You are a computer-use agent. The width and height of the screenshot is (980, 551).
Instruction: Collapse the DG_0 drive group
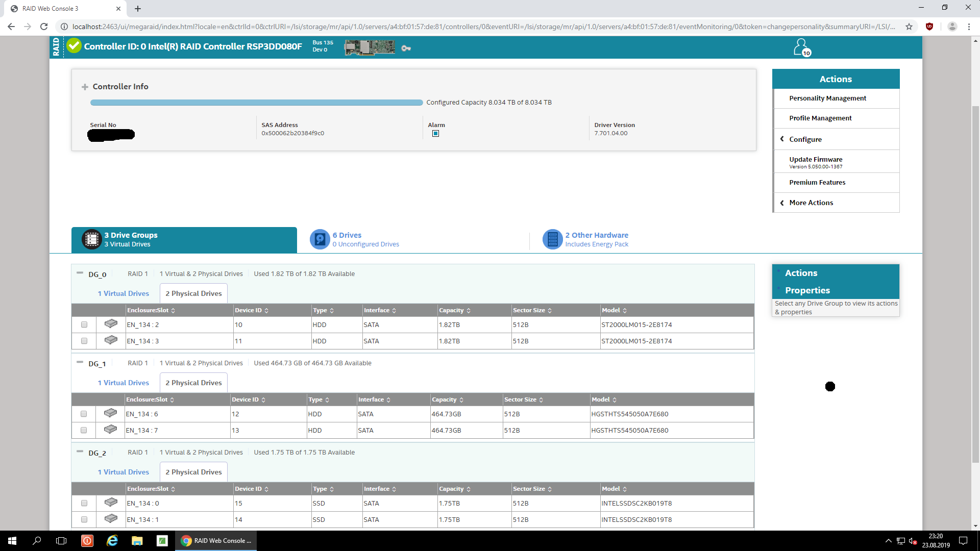coord(80,273)
